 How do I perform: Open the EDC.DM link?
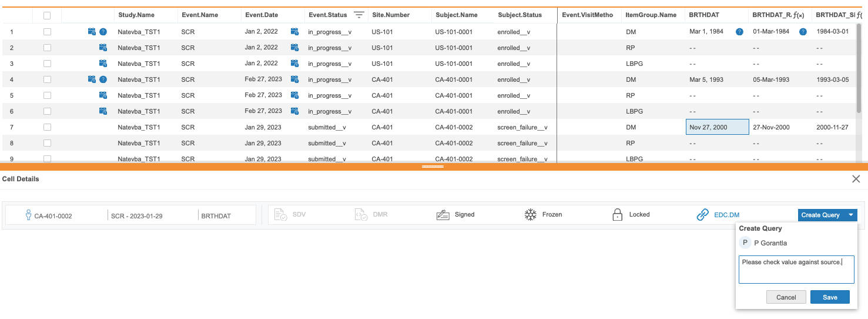coord(726,215)
